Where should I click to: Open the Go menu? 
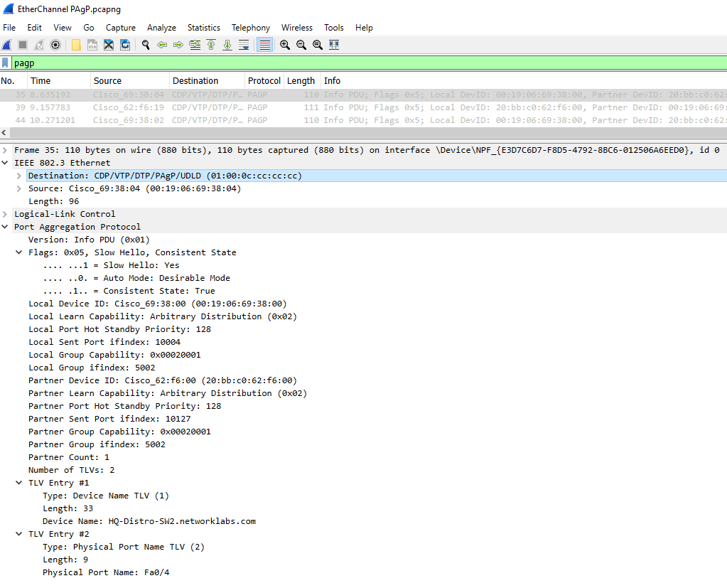click(x=89, y=28)
